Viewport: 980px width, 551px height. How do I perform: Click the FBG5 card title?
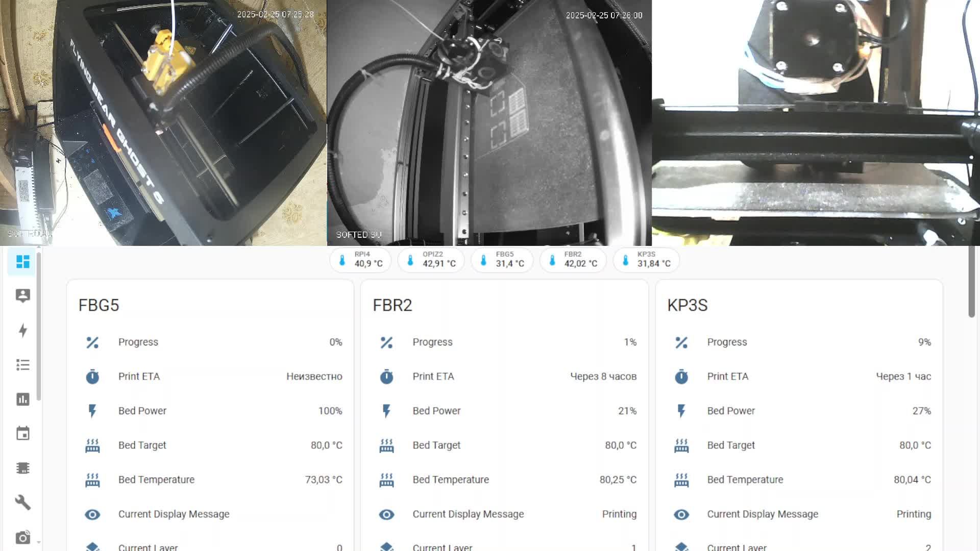pyautogui.click(x=99, y=305)
